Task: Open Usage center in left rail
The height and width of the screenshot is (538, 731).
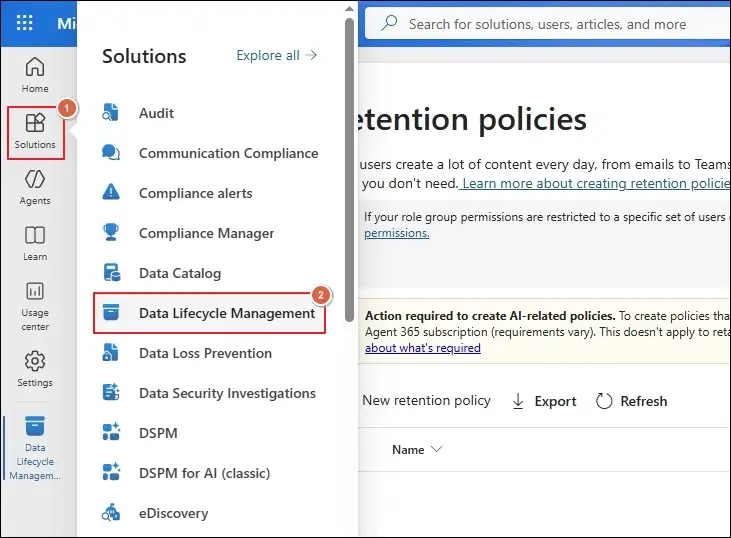Action: [x=35, y=306]
